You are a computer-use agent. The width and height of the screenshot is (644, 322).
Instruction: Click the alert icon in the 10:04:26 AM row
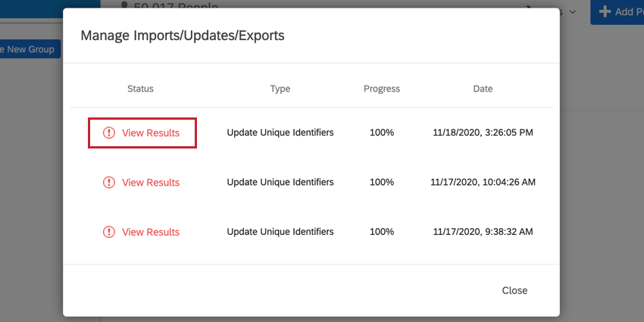109,183
